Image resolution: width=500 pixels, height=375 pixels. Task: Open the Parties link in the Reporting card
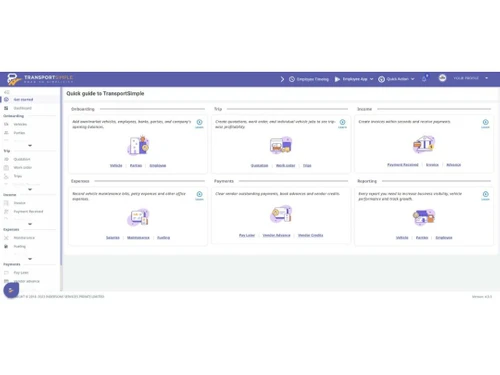tap(422, 237)
